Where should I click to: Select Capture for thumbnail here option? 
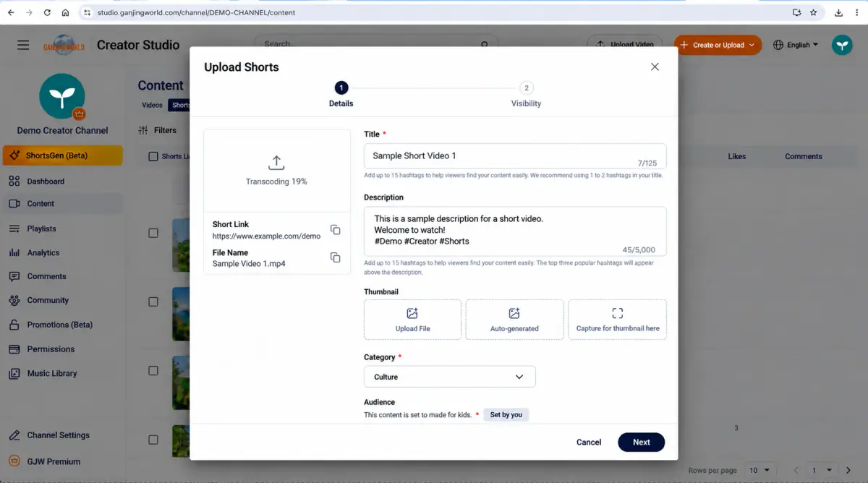click(618, 320)
